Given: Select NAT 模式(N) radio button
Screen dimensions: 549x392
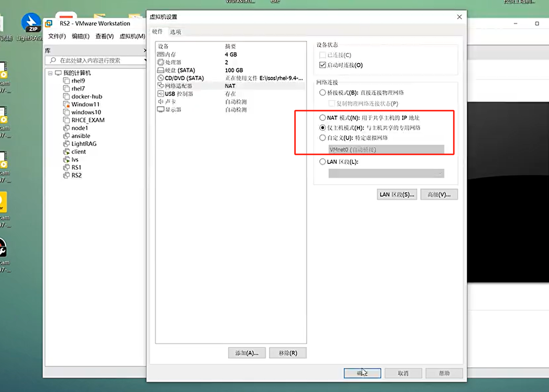Looking at the screenshot, I should [322, 117].
